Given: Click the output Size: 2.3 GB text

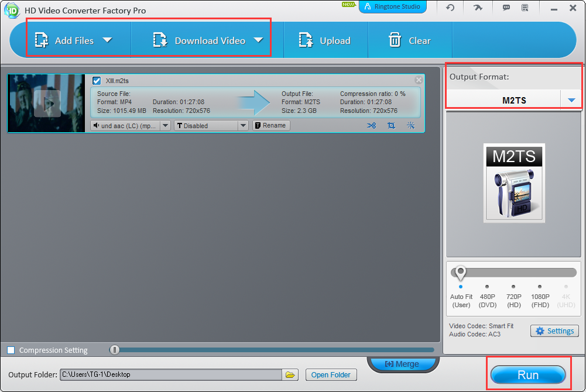Looking at the screenshot, I should click(x=299, y=111).
